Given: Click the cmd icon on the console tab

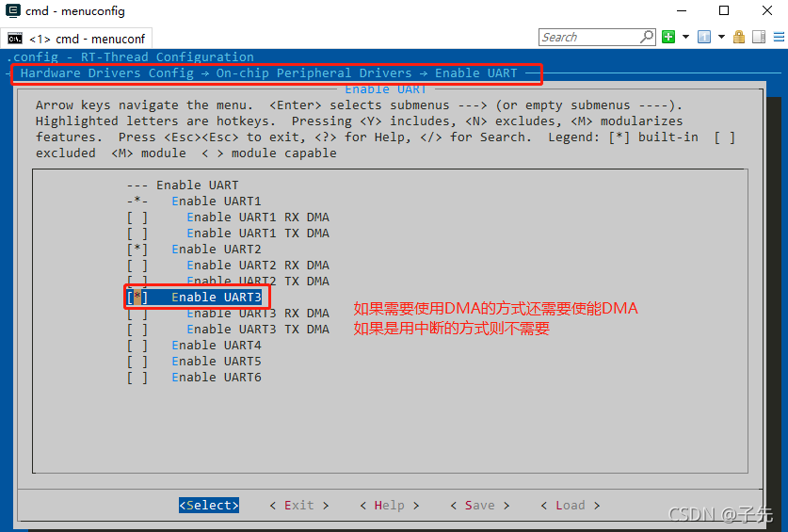Looking at the screenshot, I should (x=15, y=39).
